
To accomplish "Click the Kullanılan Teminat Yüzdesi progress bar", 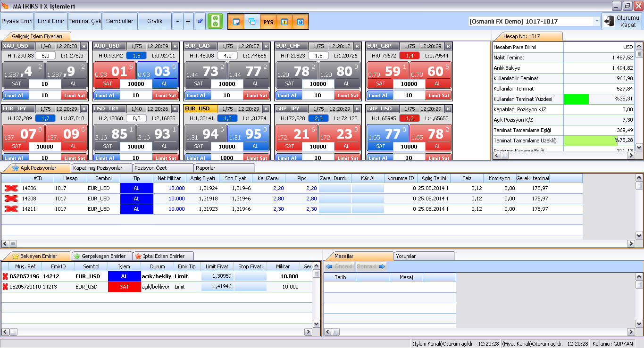I will pyautogui.click(x=599, y=99).
